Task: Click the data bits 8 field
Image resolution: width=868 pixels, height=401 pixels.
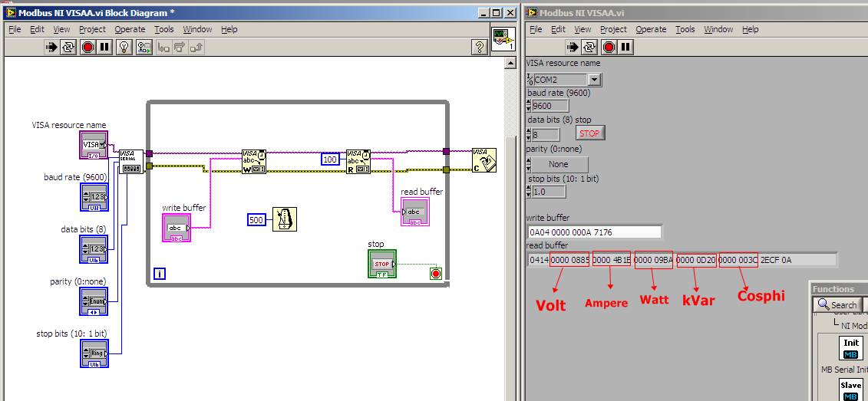Action: (545, 134)
